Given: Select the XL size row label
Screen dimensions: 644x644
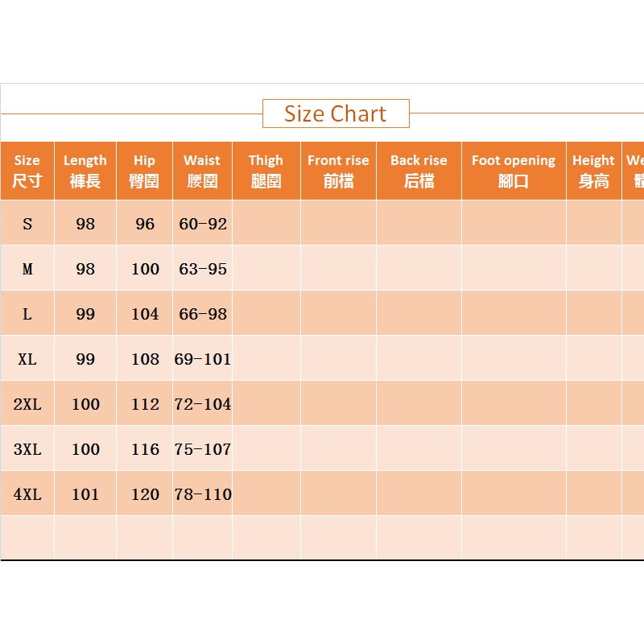Looking at the screenshot, I should 27,359.
